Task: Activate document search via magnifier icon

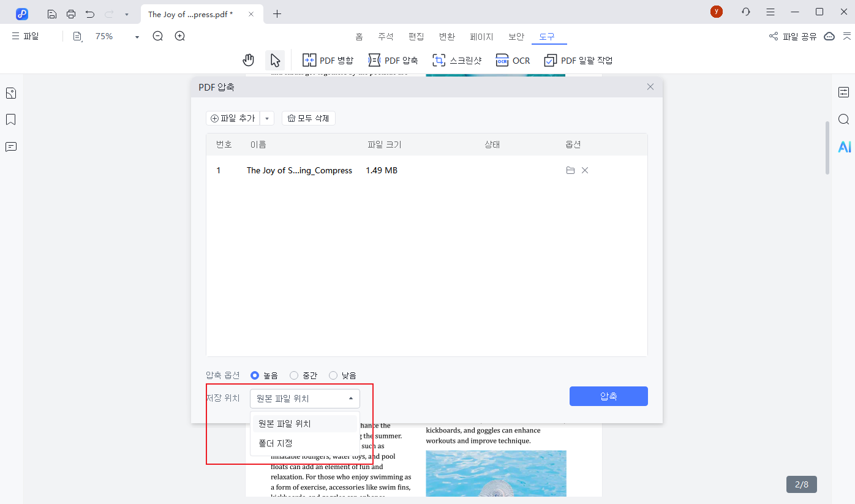Action: 844,119
